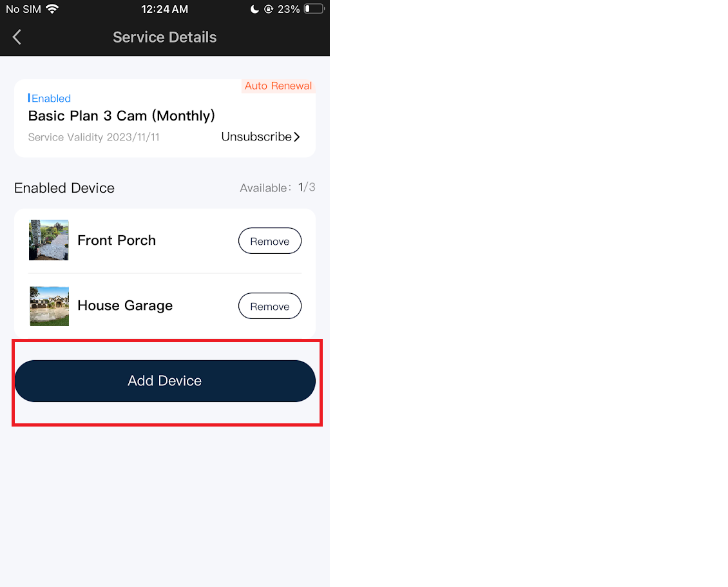Tap the Service Validity date text

pos(94,137)
